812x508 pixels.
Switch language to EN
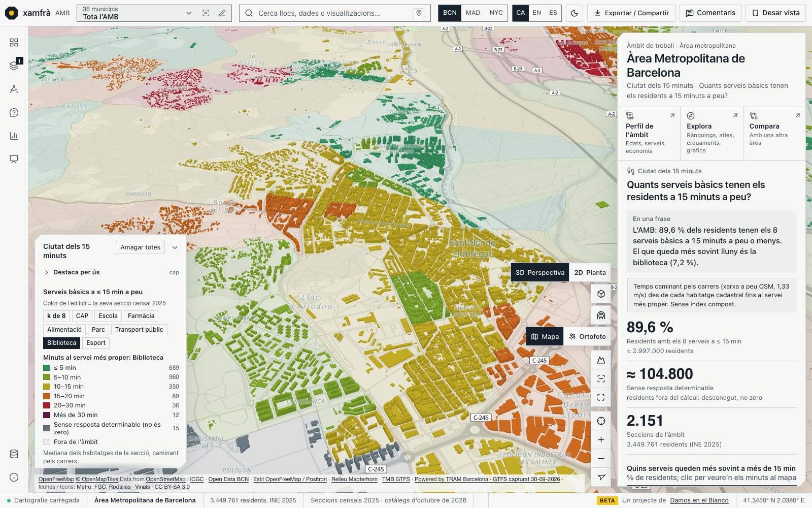(537, 13)
